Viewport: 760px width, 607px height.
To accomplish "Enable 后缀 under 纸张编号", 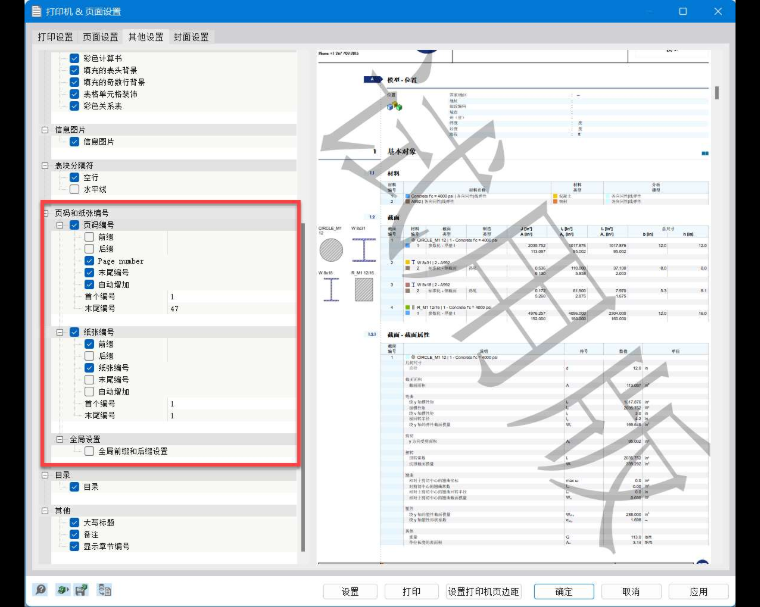I will [89, 356].
